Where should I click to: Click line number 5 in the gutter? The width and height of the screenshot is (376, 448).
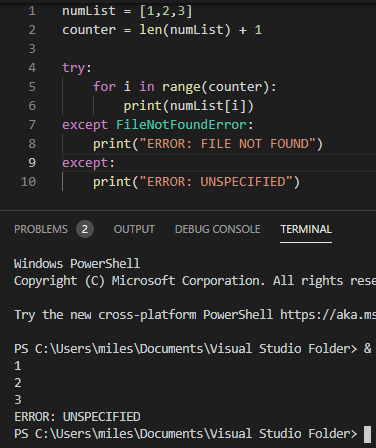pos(32,87)
